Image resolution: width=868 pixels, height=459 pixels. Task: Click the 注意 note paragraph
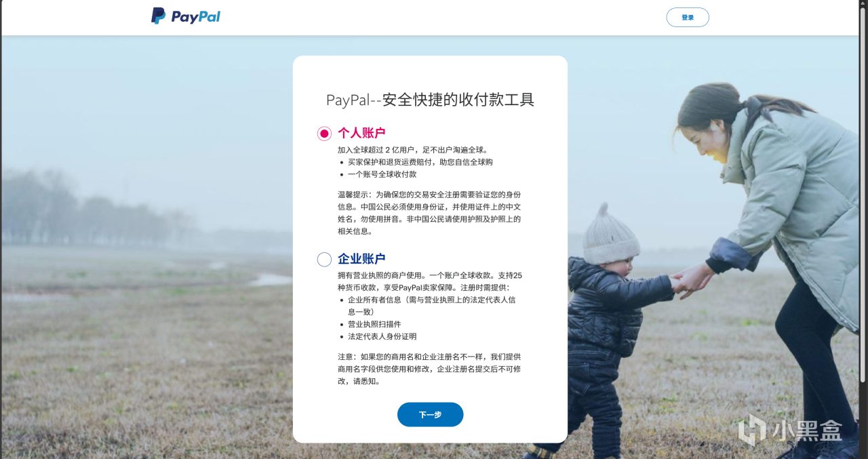coord(429,369)
